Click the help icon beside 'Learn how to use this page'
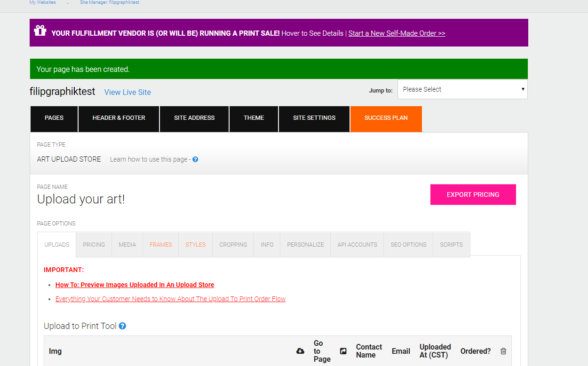Screen dimensions: 588x366 click(x=195, y=159)
